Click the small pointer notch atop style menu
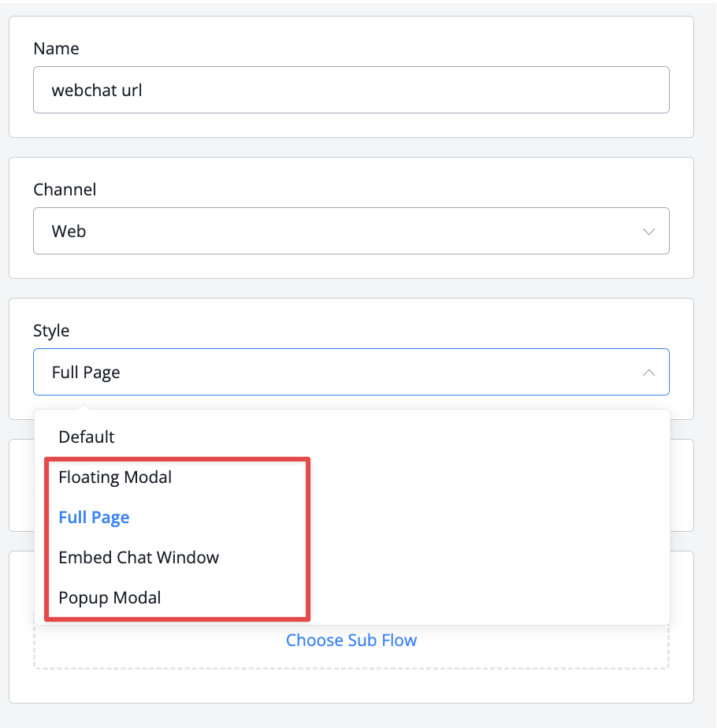The image size is (717, 728). pyautogui.click(x=84, y=407)
